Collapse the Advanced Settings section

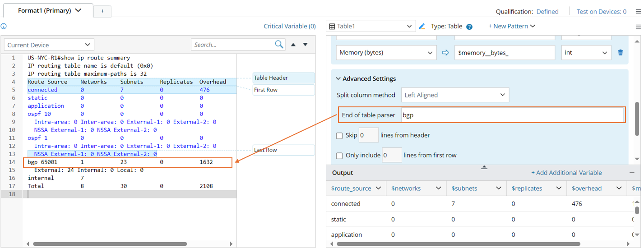pyautogui.click(x=339, y=78)
